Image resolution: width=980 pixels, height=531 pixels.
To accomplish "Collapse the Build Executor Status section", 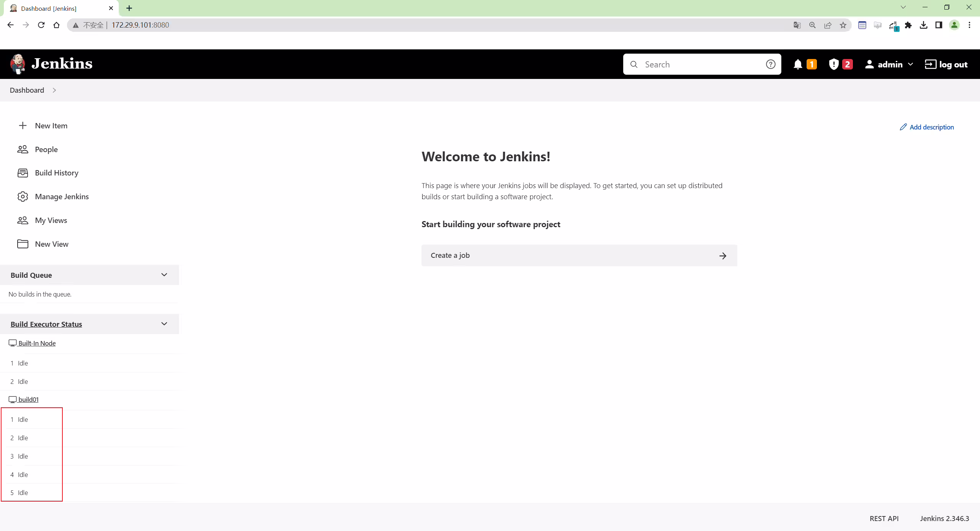I will click(164, 324).
